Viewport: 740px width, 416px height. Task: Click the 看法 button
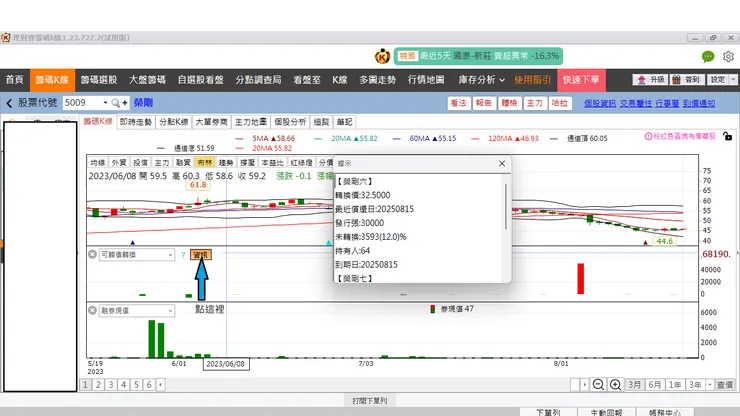click(x=458, y=103)
